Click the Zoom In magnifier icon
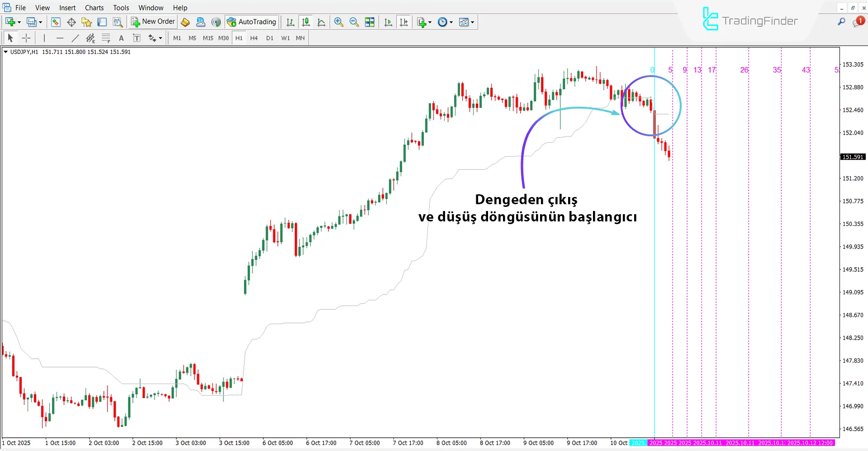The image size is (868, 451). click(x=338, y=22)
